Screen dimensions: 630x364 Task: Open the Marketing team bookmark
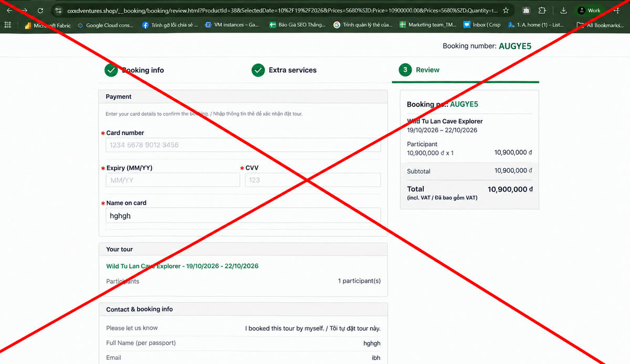[428, 25]
